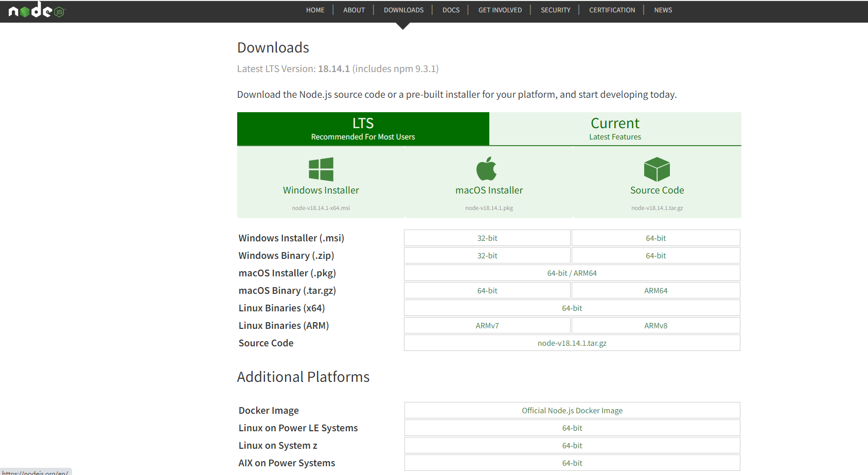Screen dimensions: 868x475
Task: Download macOS Binary ARM64 tarball
Action: pyautogui.click(x=656, y=291)
